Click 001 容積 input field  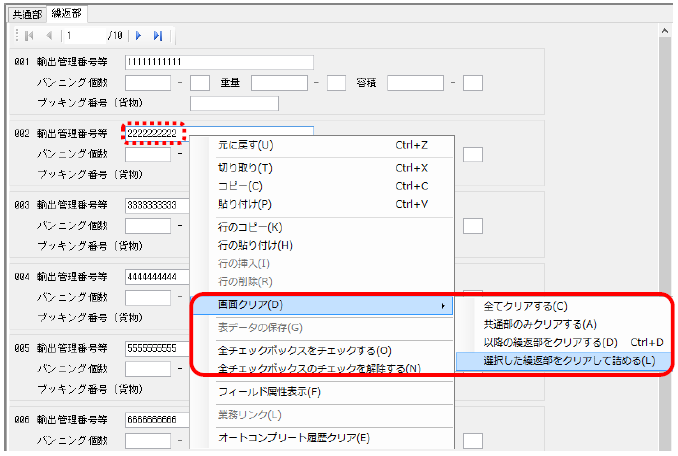pyautogui.click(x=416, y=83)
